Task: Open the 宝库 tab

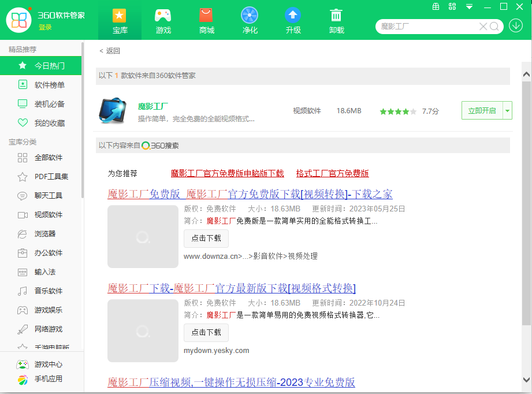Action: pos(120,20)
